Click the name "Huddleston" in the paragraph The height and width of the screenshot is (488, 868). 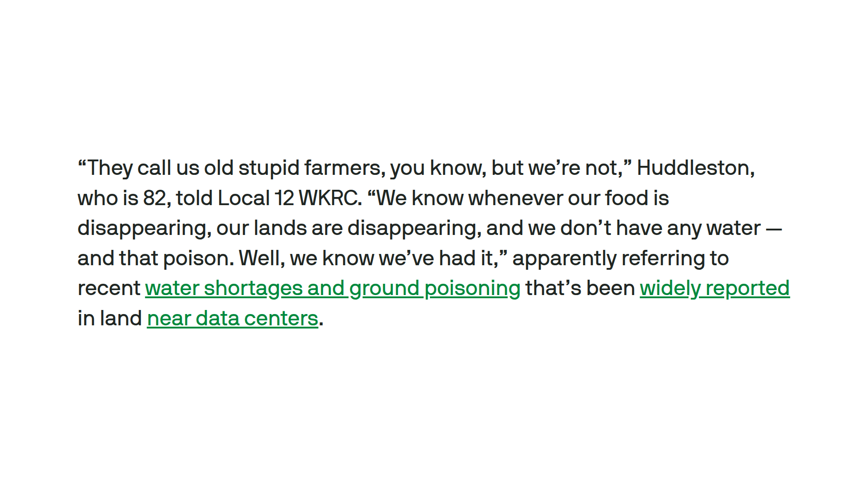point(695,168)
